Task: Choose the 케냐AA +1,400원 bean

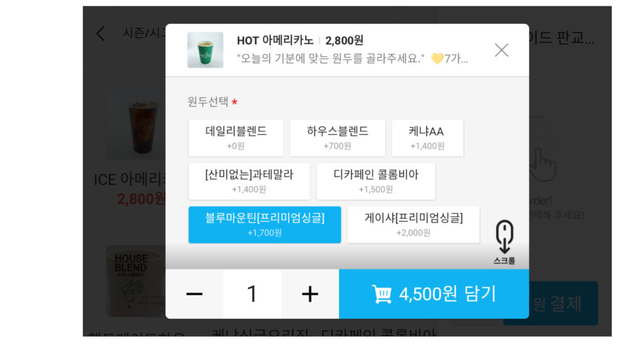Action: tap(428, 138)
